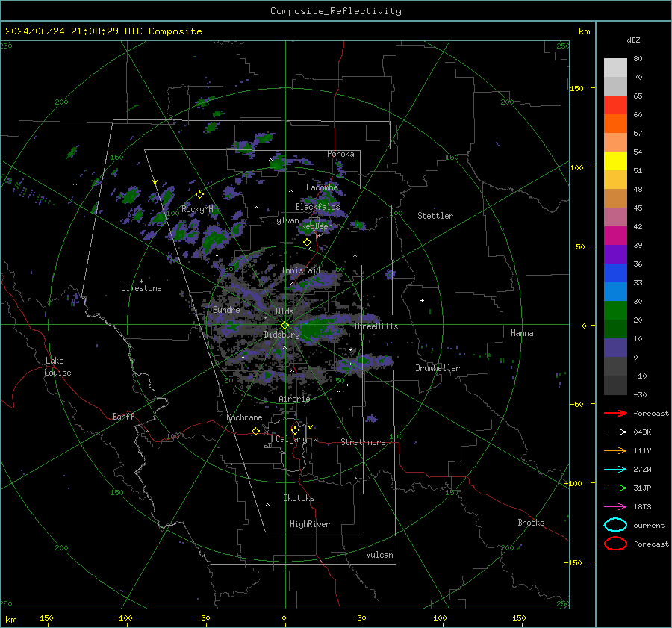Pick the light gray 70–80 dBZ swatch
This screenshot has height=628, width=672.
[615, 68]
